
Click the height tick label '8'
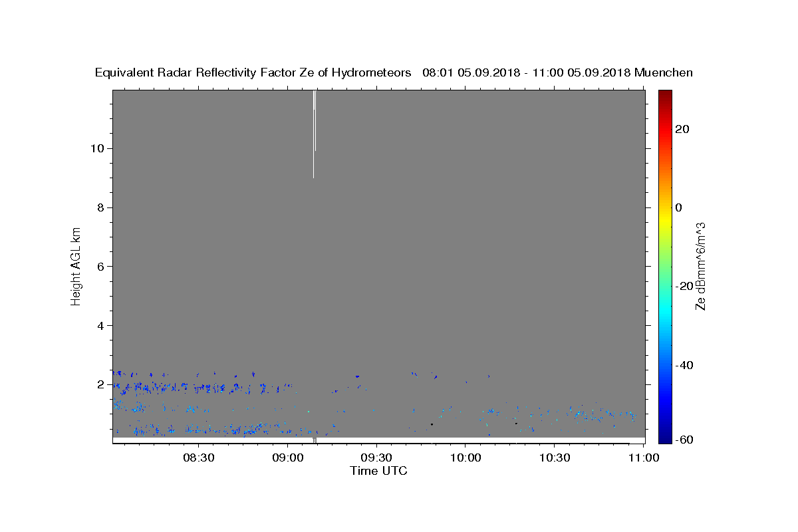(x=101, y=207)
